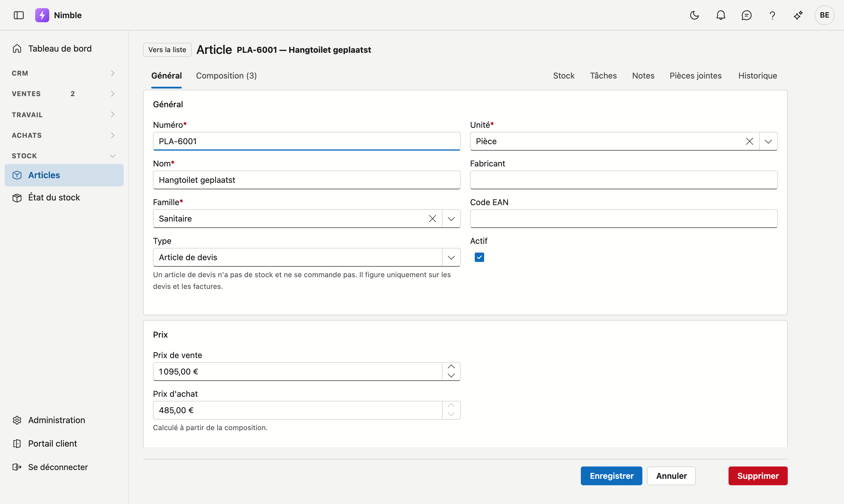The width and height of the screenshot is (844, 504).
Task: Open the Notes tab
Action: click(643, 76)
